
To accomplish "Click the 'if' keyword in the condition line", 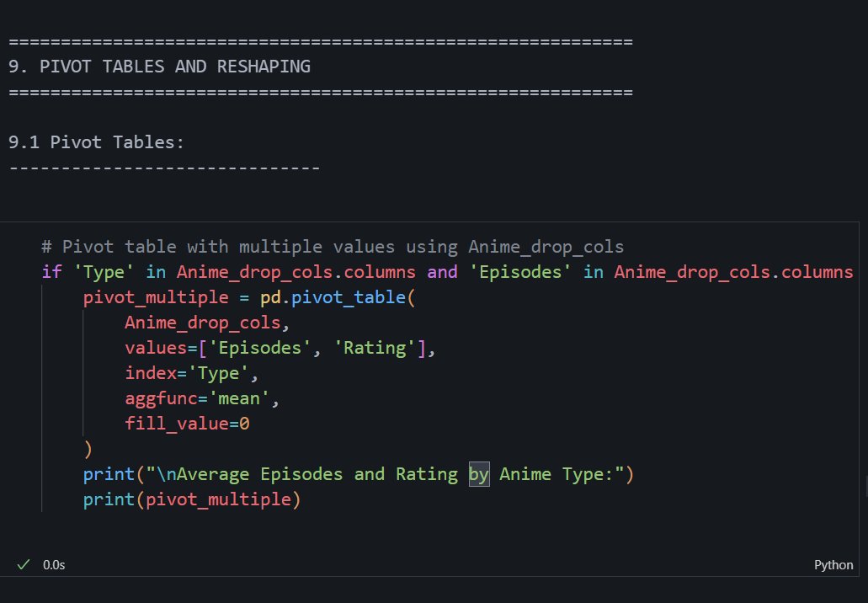I will coord(51,272).
